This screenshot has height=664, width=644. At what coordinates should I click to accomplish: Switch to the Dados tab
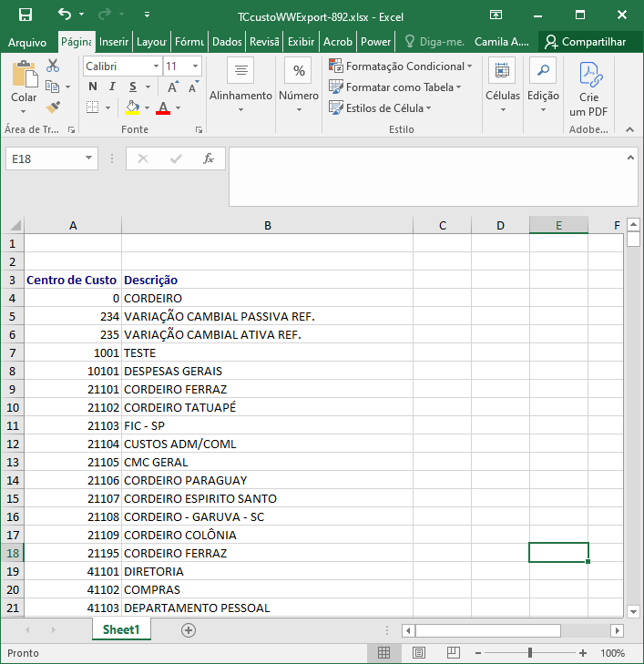click(x=227, y=42)
